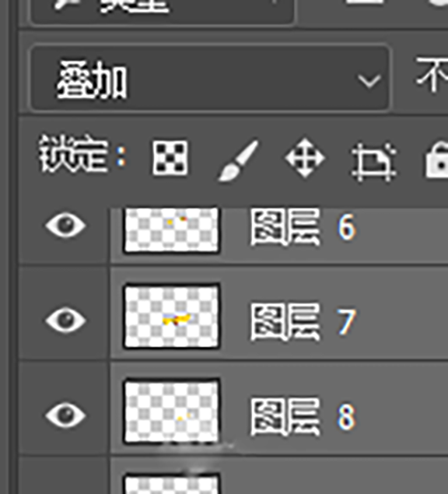Viewport: 448px width, 494px height.
Task: Open the 叠加 blend mode dropdown
Action: 210,79
